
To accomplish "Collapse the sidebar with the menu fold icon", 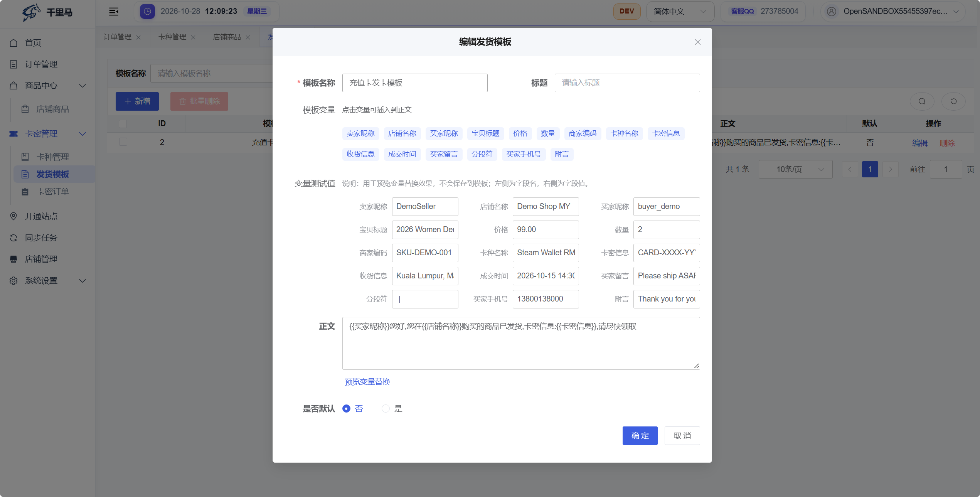I will [114, 12].
